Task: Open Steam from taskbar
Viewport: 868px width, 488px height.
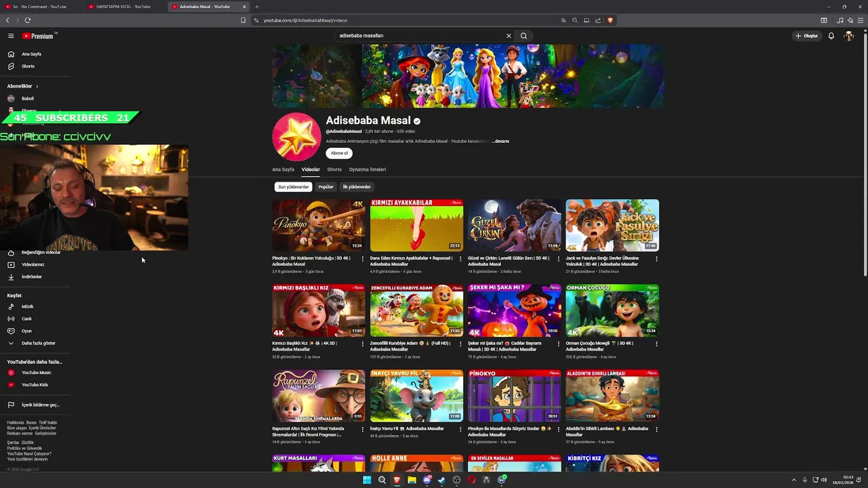Action: [441, 480]
